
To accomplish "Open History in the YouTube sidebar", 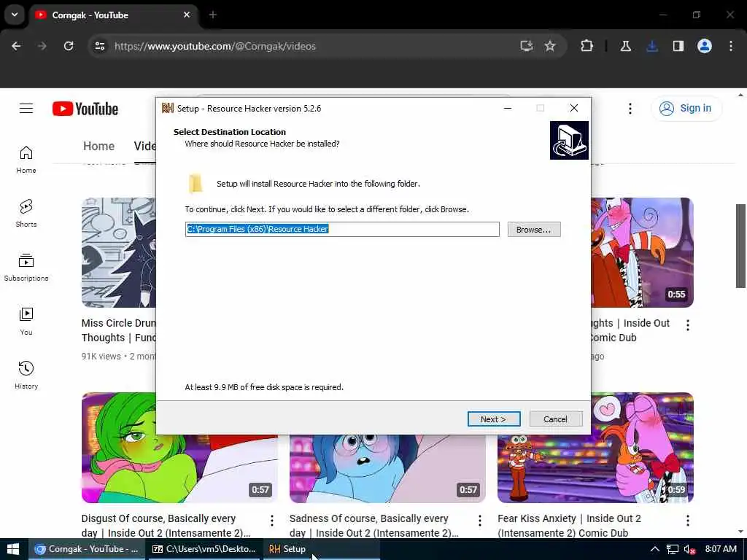I will pos(26,376).
